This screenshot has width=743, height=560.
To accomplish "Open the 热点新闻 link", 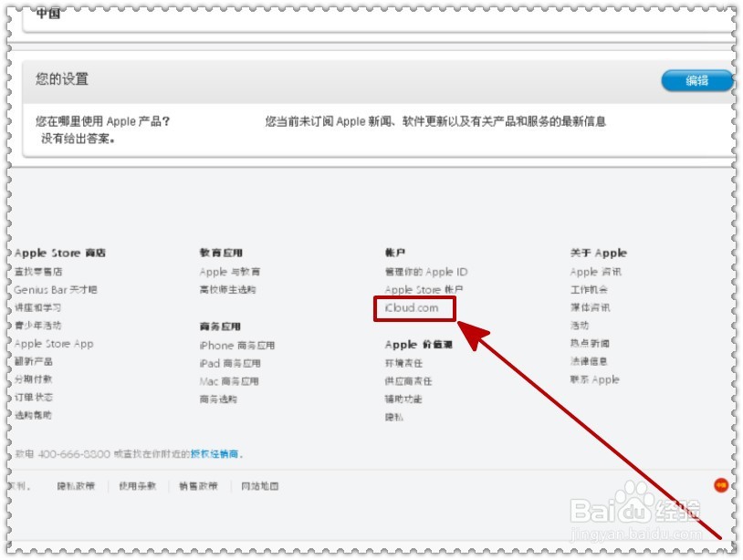I will point(590,343).
